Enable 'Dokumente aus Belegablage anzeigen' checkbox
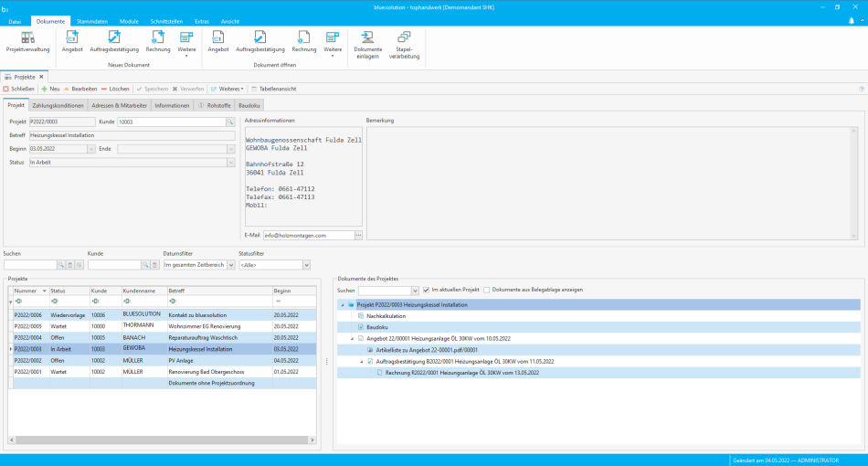Screen dimensions: 868x466 [487, 290]
